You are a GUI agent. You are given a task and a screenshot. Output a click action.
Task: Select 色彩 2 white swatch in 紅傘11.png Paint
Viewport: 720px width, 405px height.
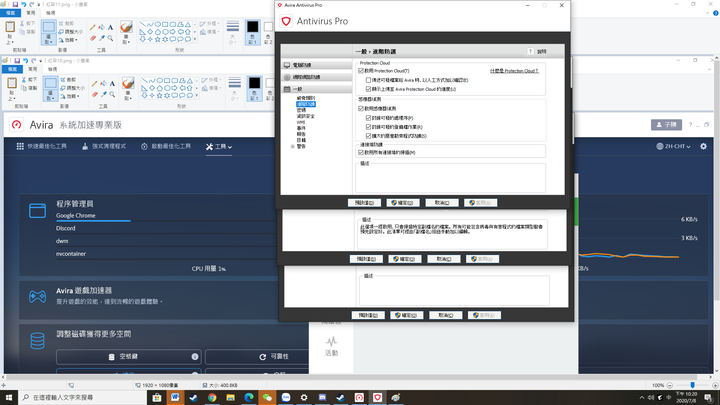click(269, 27)
